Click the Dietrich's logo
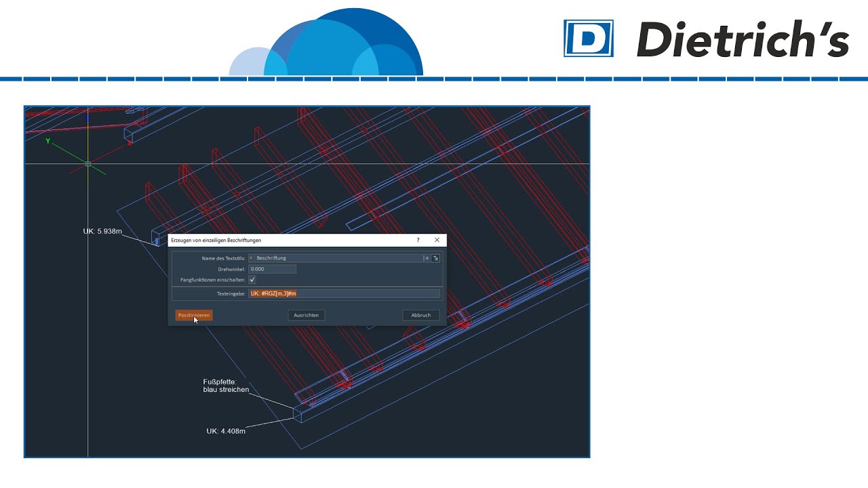The width and height of the screenshot is (868, 488). point(706,39)
